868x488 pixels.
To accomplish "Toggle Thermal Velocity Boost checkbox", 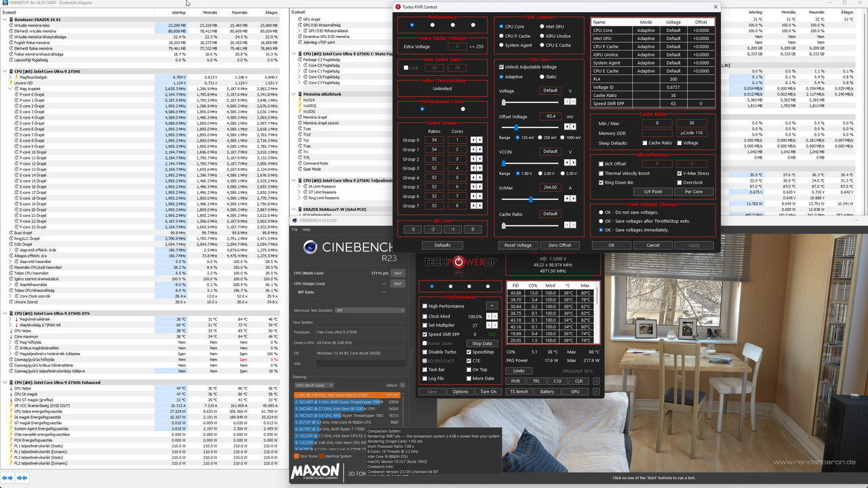I will click(601, 173).
